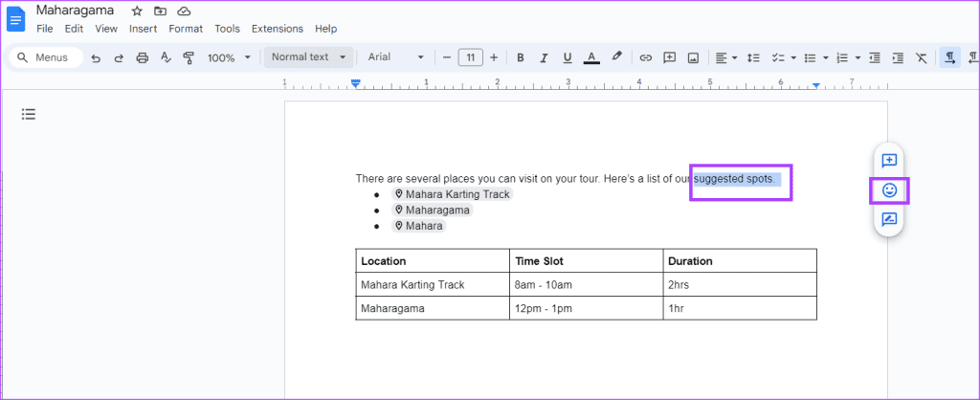
Task: Expand the numbered list options arrow
Action: 858,58
